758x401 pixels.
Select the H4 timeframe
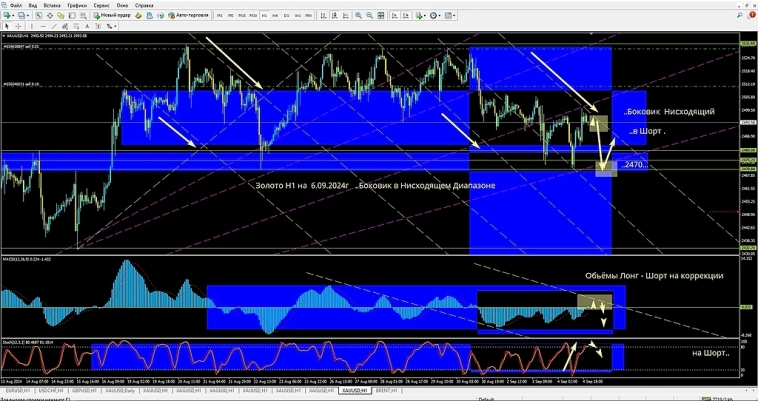pyautogui.click(x=275, y=15)
